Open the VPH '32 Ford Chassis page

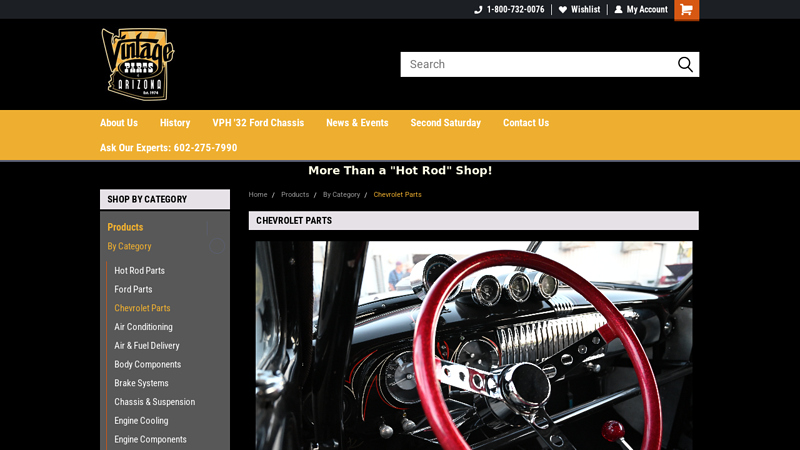point(258,123)
